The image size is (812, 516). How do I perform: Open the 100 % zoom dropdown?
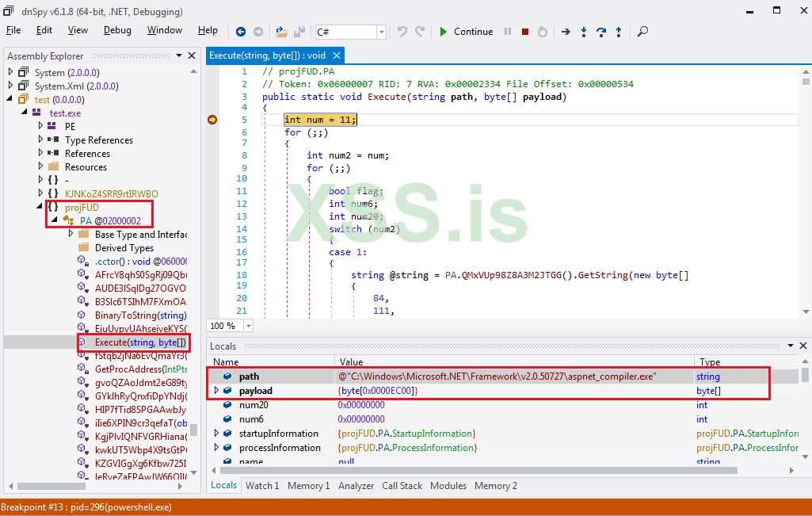click(248, 326)
